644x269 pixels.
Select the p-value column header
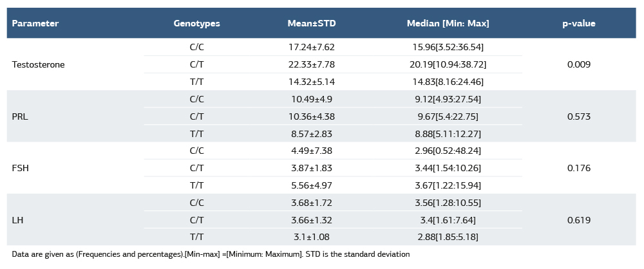[x=578, y=23]
